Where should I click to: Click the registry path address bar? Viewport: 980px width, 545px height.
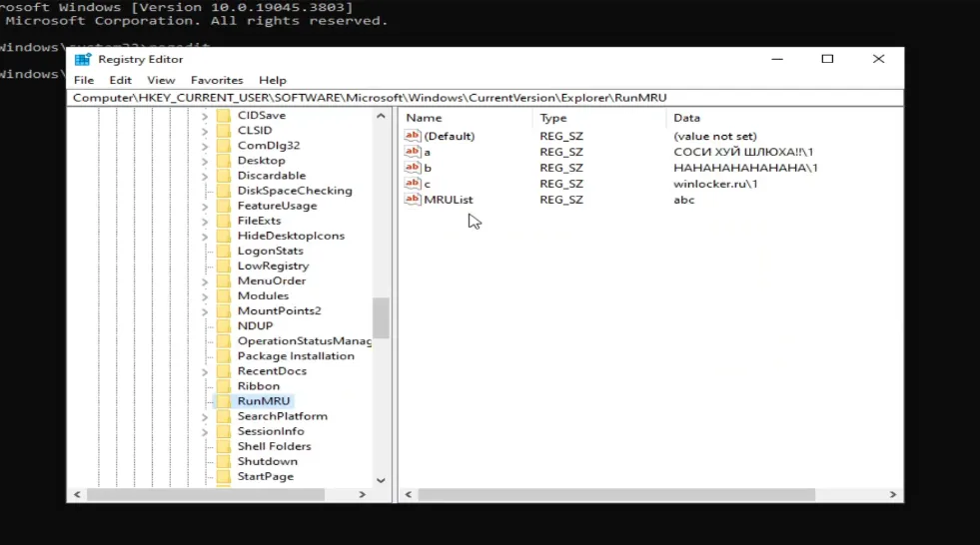485,98
